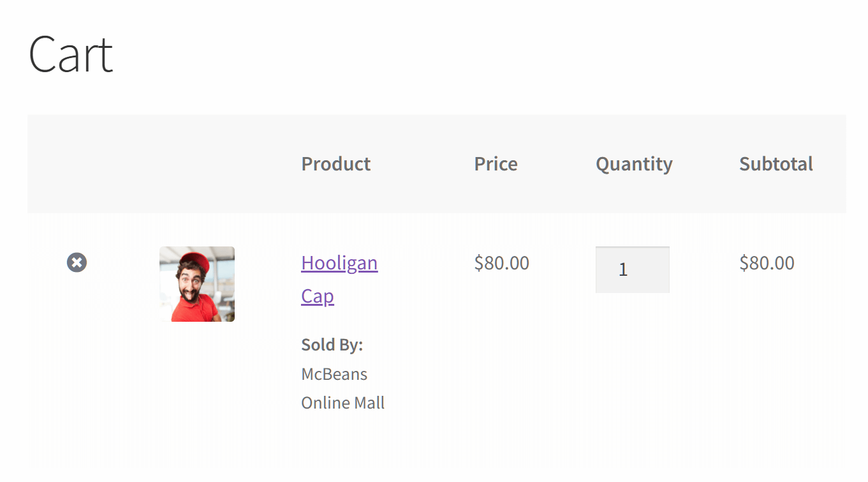Click the vendor name 'McBeans'

(x=334, y=374)
